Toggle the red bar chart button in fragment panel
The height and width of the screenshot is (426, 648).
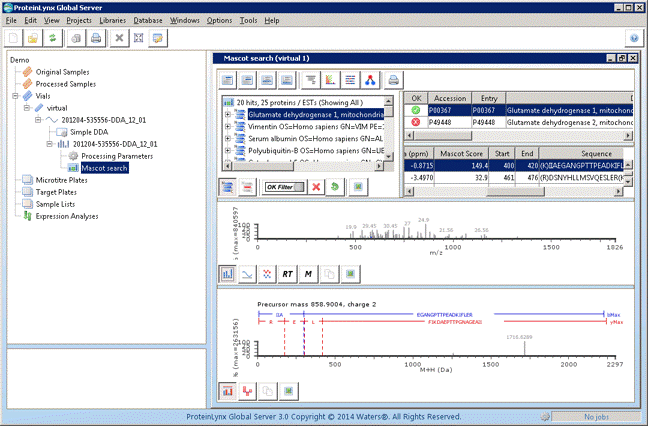tap(227, 391)
